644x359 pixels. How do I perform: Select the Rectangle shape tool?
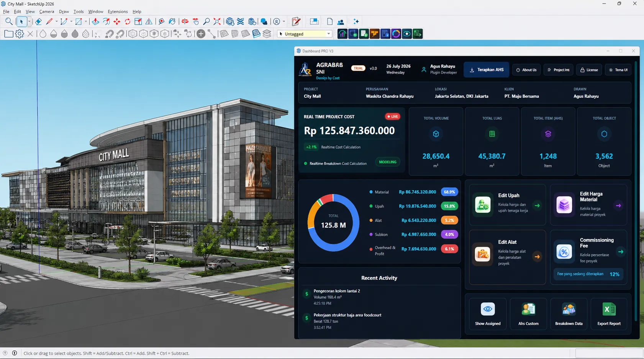(x=79, y=21)
